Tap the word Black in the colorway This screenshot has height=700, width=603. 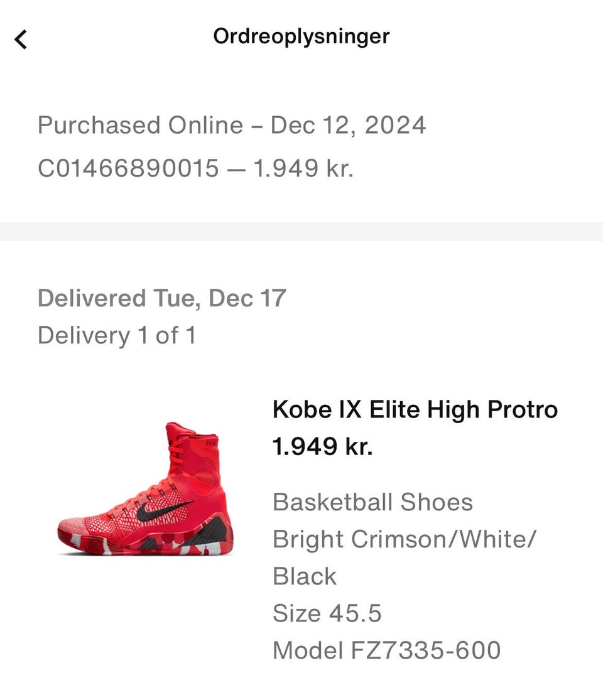point(304,576)
